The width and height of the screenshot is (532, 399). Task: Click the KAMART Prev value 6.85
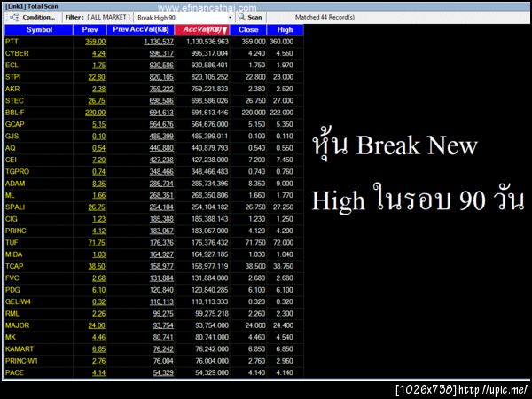98,349
